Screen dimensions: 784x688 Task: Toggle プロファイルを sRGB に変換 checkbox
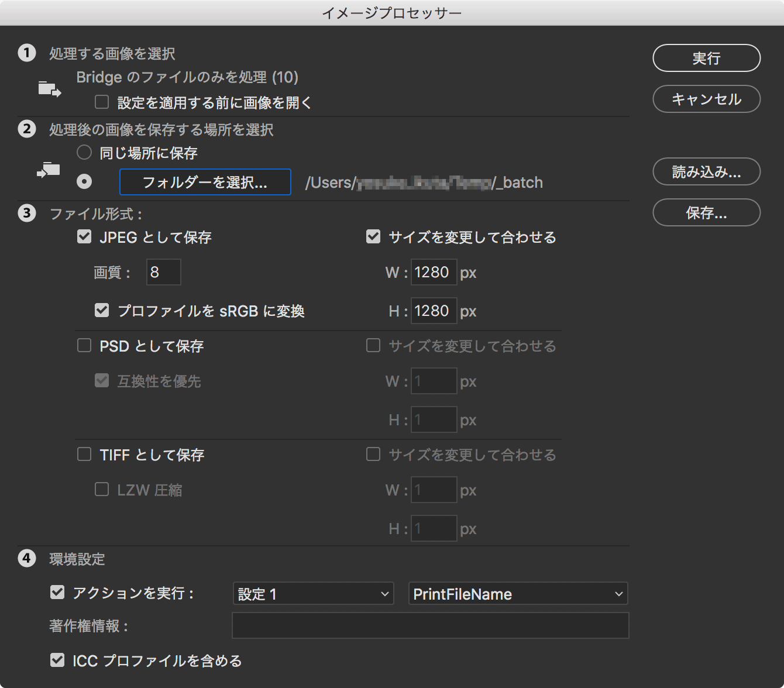(x=102, y=310)
